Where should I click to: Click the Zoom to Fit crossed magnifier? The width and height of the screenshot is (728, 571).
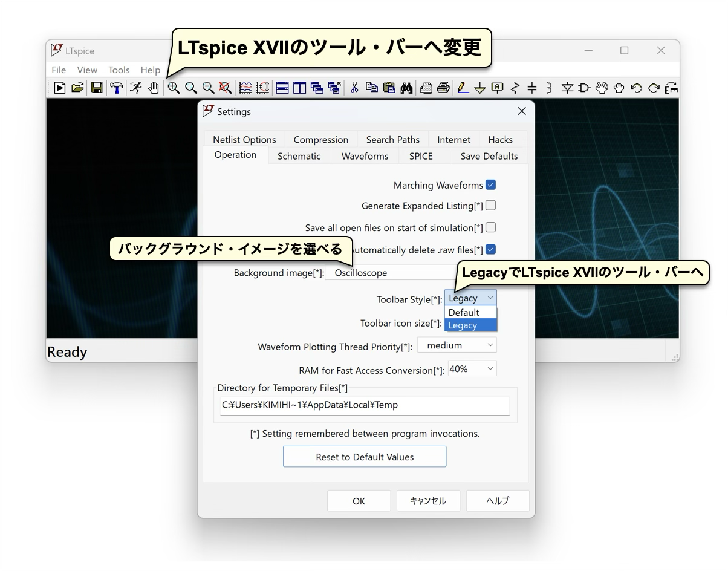tap(226, 88)
